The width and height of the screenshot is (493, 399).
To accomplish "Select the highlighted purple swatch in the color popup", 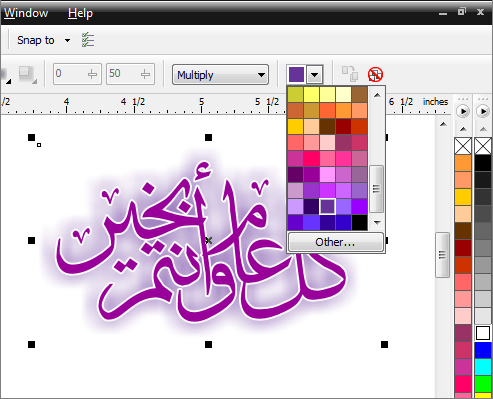I will [x=327, y=207].
